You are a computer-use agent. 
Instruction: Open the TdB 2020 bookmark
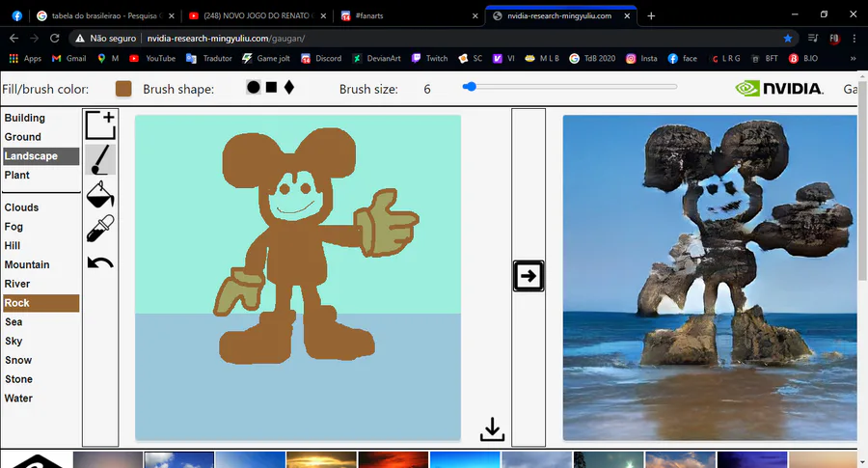point(592,58)
